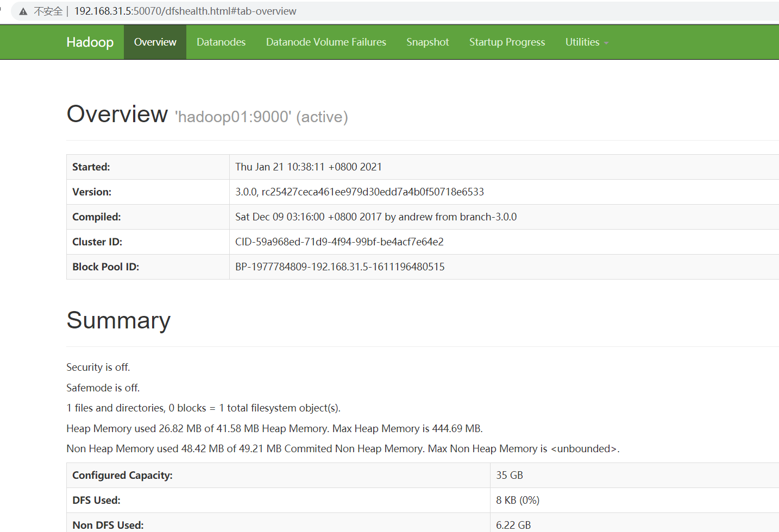Click the 'Security is off.' line
Image resolution: width=779 pixels, height=532 pixels.
(98, 368)
